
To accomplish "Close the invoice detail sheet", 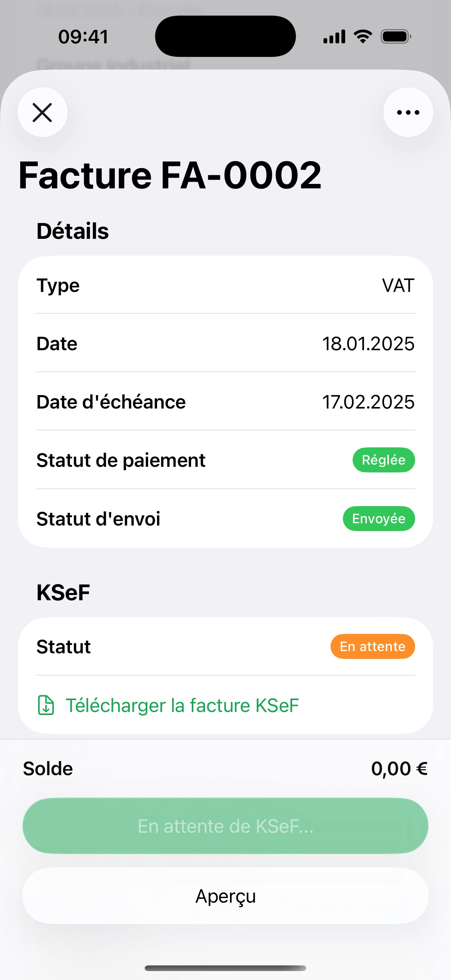I will [x=42, y=112].
